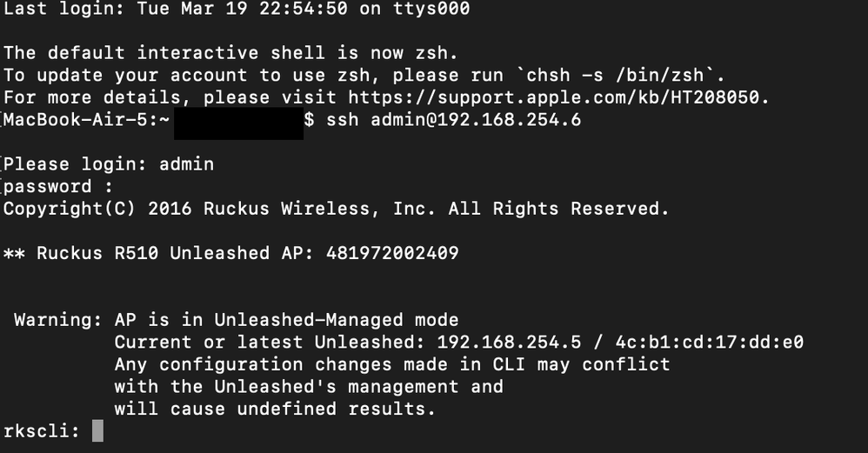Click the 'will cause undefined results.' line
868x453 pixels.
coord(275,409)
